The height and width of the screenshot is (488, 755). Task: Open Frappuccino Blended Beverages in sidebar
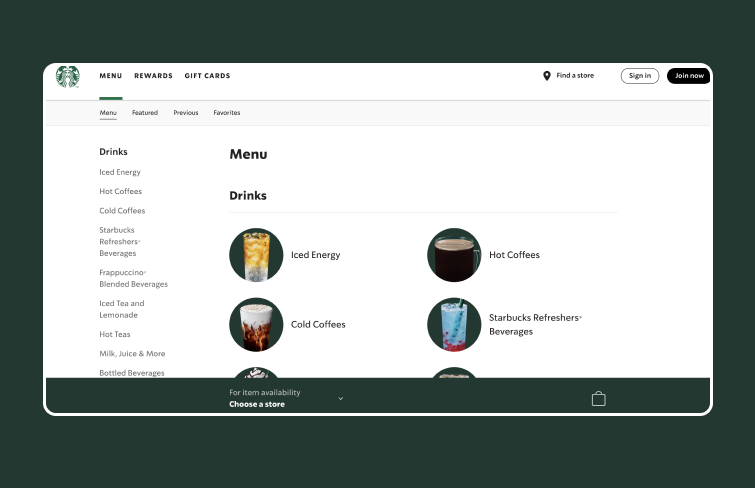pos(133,278)
